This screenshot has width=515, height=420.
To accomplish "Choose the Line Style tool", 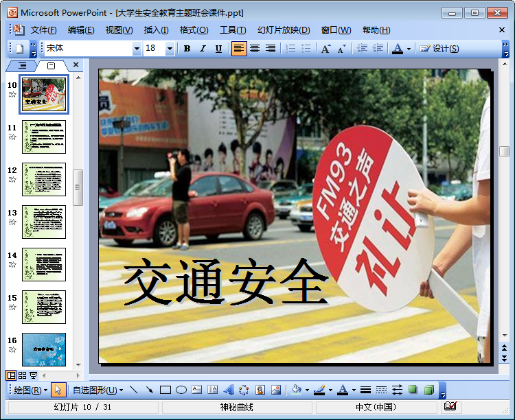I will (x=365, y=390).
